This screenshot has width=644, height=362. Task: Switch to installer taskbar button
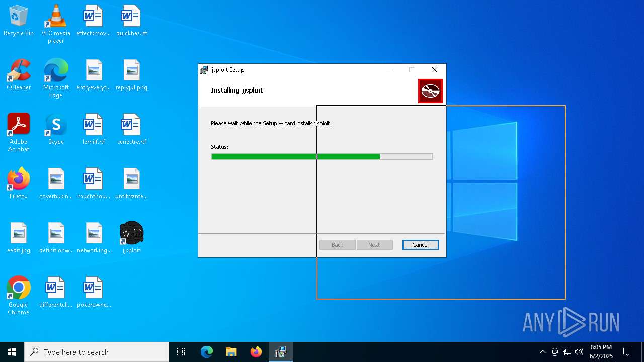(281, 352)
